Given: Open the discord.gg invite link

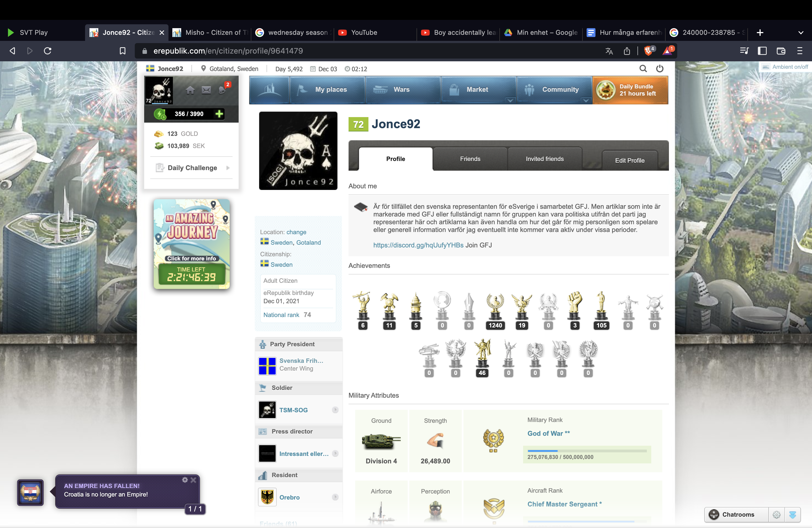Looking at the screenshot, I should pos(418,245).
